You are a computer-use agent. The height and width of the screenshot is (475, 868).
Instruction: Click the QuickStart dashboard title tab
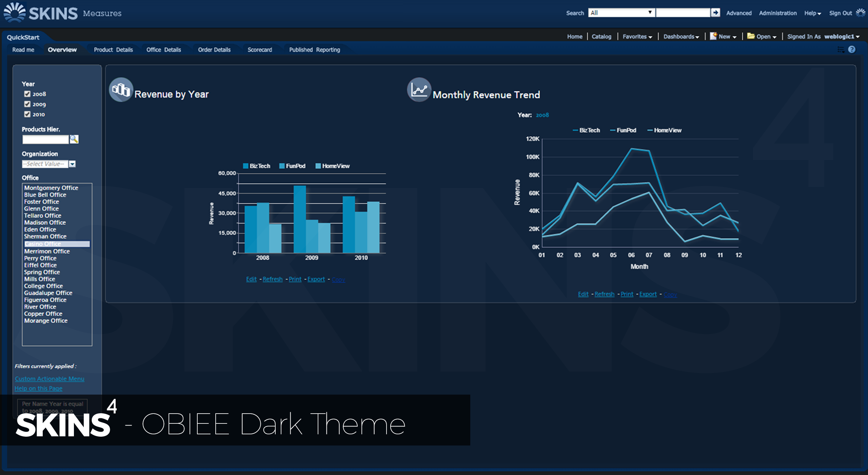[23, 37]
